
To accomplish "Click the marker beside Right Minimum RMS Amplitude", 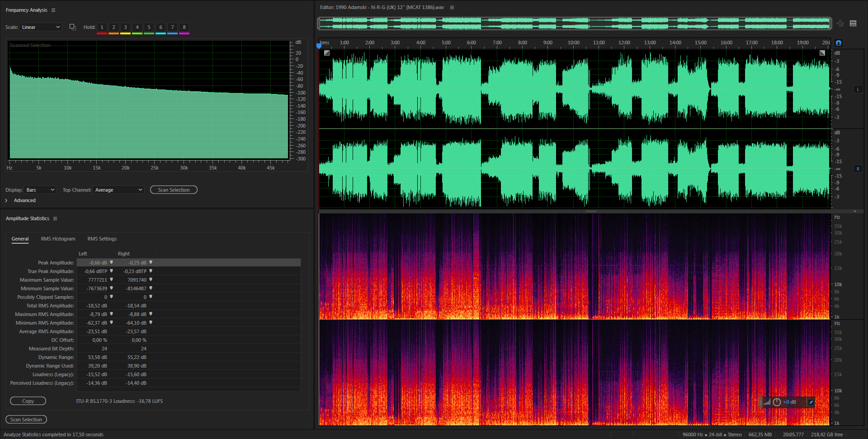I will click(x=151, y=322).
